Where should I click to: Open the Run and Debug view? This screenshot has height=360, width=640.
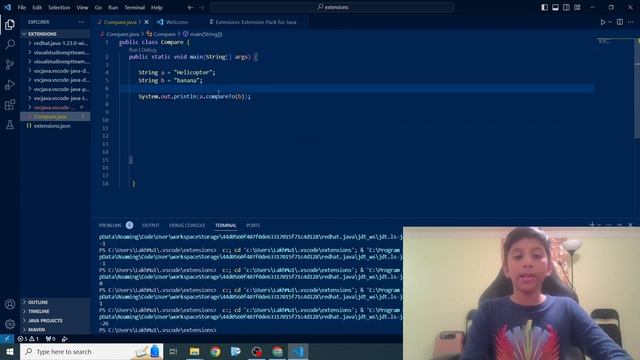tap(10, 84)
